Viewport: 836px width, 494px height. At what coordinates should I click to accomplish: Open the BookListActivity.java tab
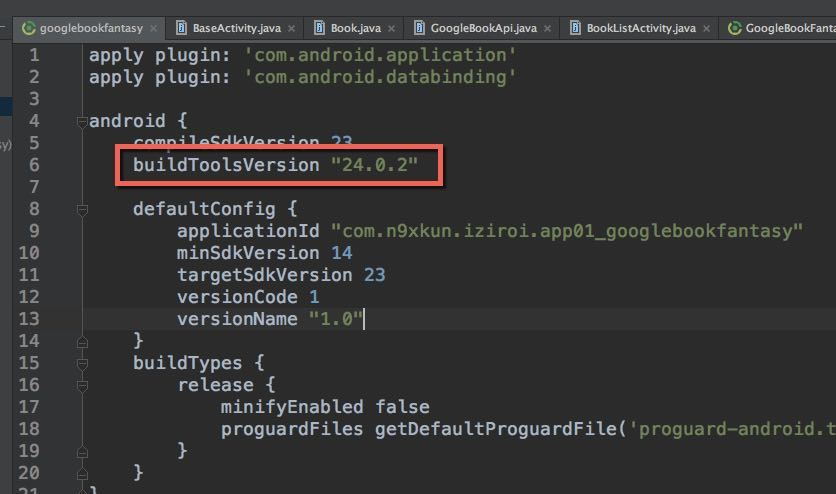click(x=640, y=28)
